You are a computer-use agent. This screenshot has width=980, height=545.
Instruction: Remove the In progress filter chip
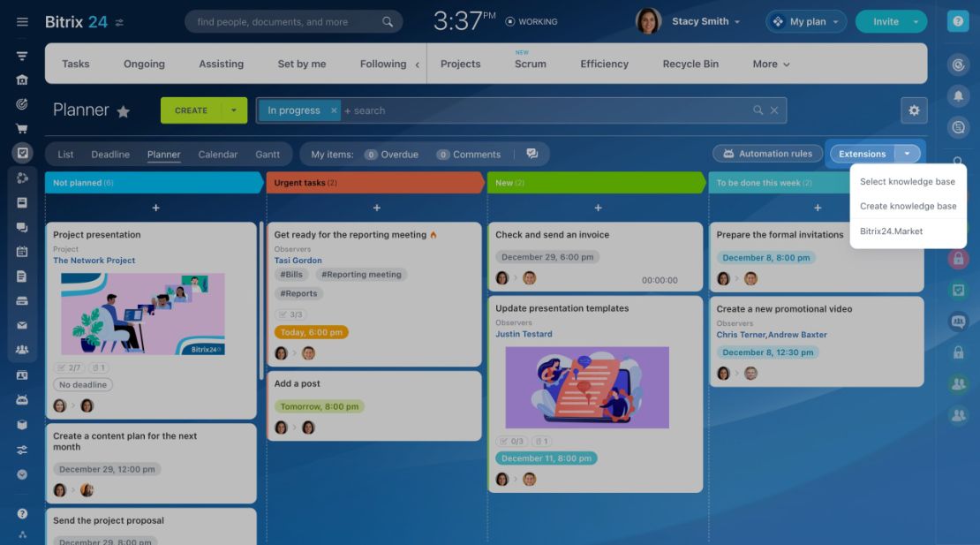[x=334, y=110]
